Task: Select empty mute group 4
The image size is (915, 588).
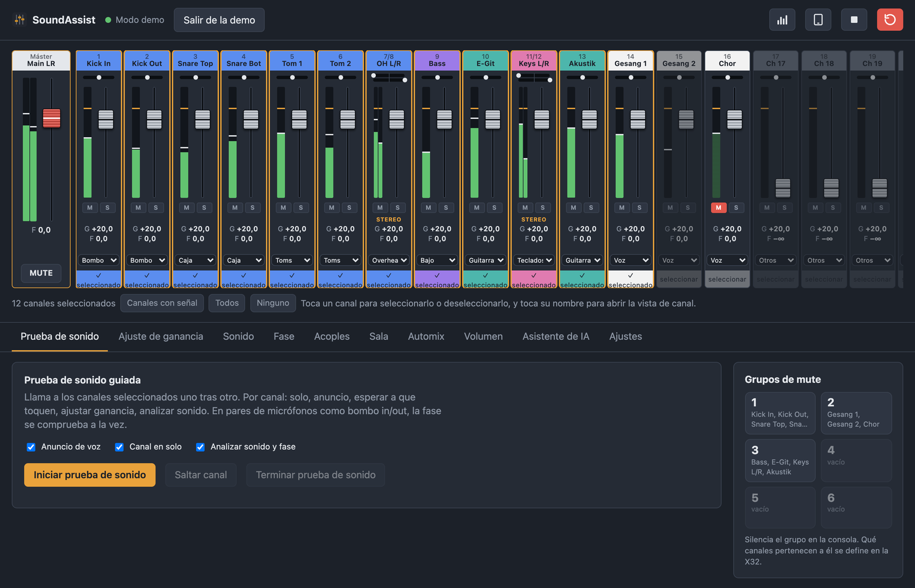Action: [856, 461]
